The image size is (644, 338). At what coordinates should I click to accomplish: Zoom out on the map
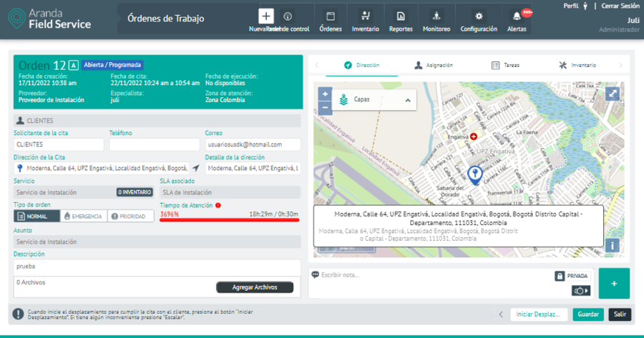[325, 108]
